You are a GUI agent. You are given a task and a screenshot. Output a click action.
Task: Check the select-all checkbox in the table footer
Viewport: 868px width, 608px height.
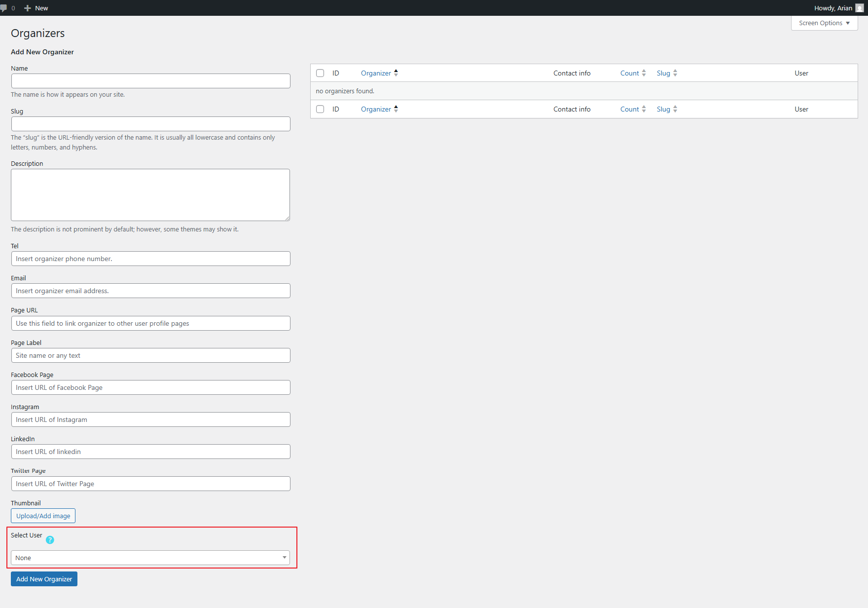point(320,109)
